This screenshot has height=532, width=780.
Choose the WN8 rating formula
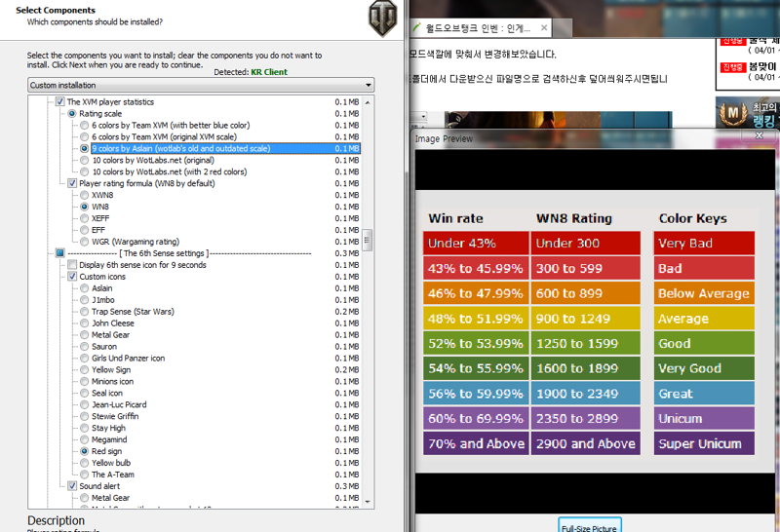pyautogui.click(x=85, y=207)
